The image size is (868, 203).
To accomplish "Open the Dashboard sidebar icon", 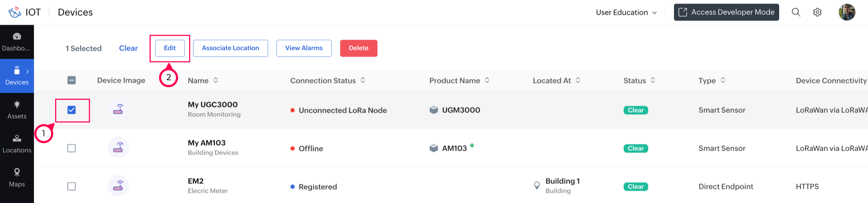I will click(17, 37).
